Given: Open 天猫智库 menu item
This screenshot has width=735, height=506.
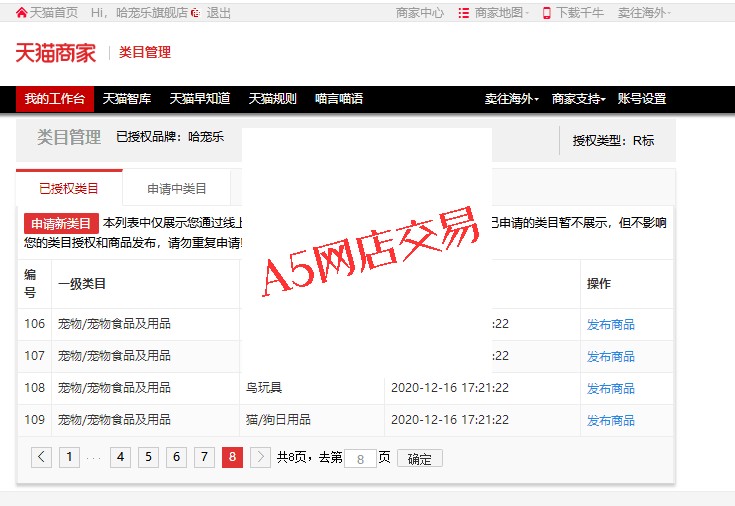Looking at the screenshot, I should point(127,99).
